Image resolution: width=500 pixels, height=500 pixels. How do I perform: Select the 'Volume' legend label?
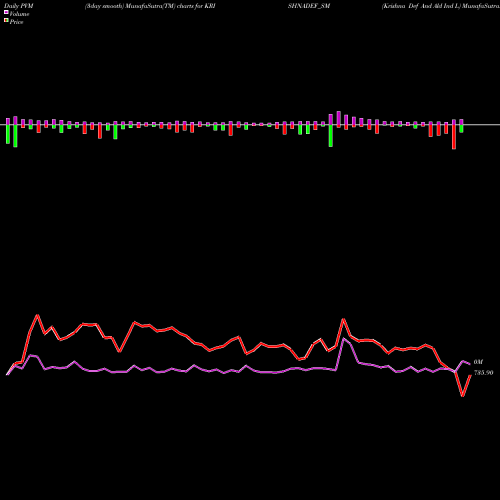coord(19,14)
